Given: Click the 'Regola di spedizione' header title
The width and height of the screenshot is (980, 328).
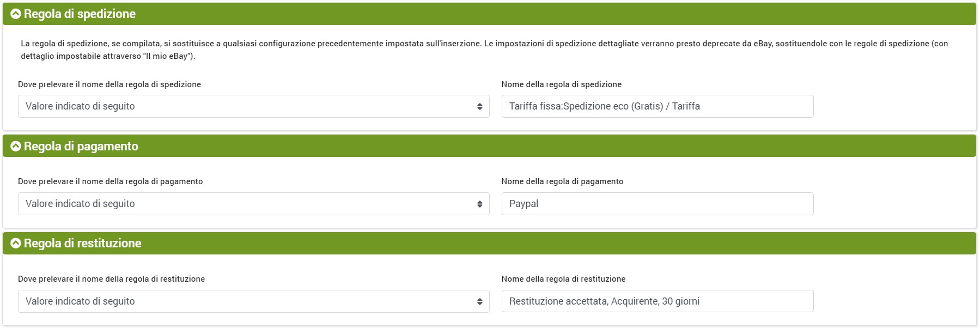Looking at the screenshot, I should pyautogui.click(x=80, y=14).
